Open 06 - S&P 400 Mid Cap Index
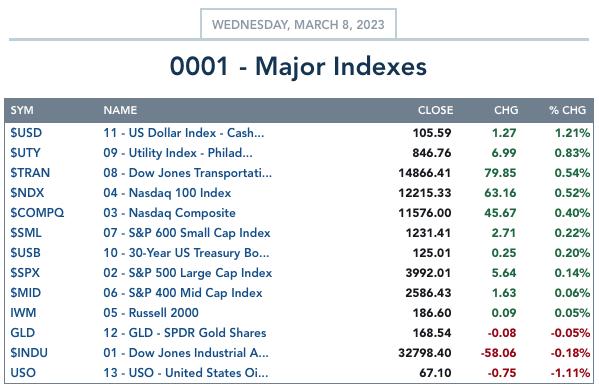The image size is (599, 389). (183, 293)
